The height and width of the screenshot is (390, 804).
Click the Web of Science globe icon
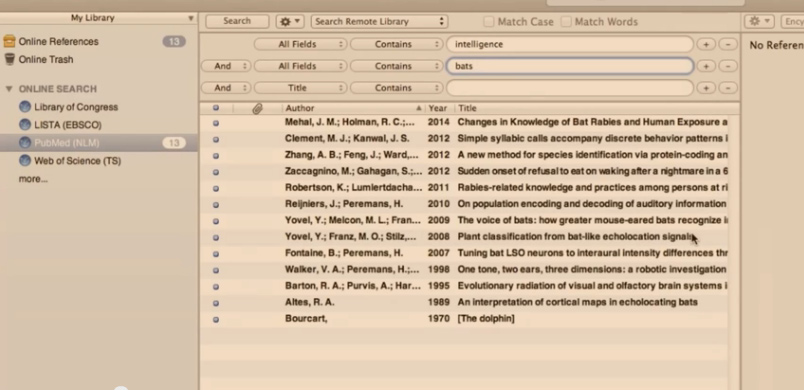(x=25, y=160)
